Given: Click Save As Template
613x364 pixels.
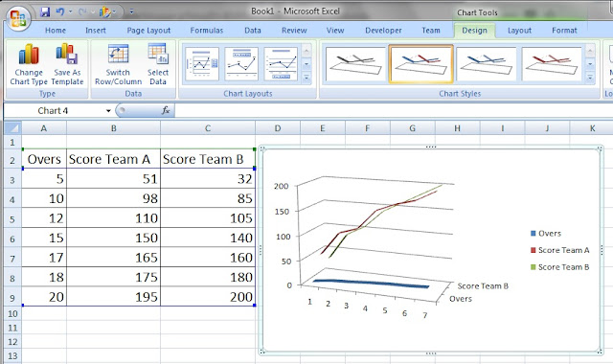Looking at the screenshot, I should [x=67, y=64].
